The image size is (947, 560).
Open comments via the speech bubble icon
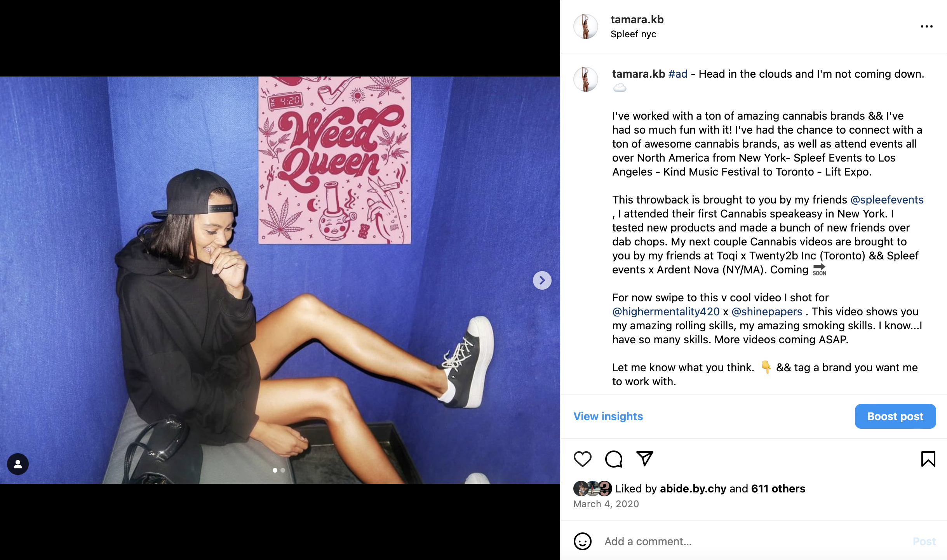point(614,459)
